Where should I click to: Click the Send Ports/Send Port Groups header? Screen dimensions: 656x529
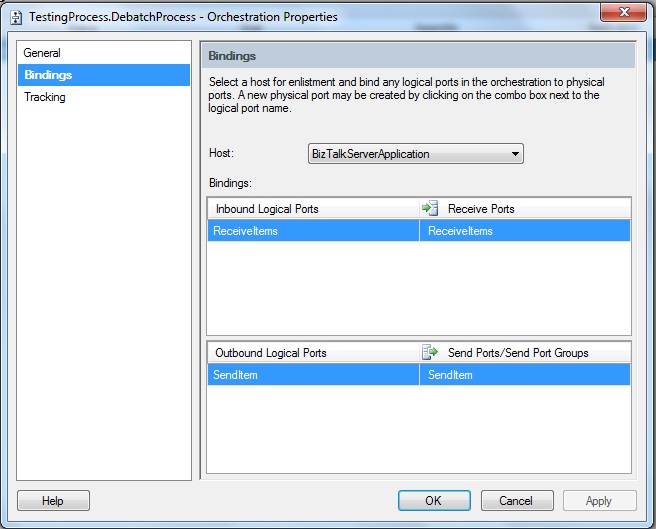click(525, 353)
